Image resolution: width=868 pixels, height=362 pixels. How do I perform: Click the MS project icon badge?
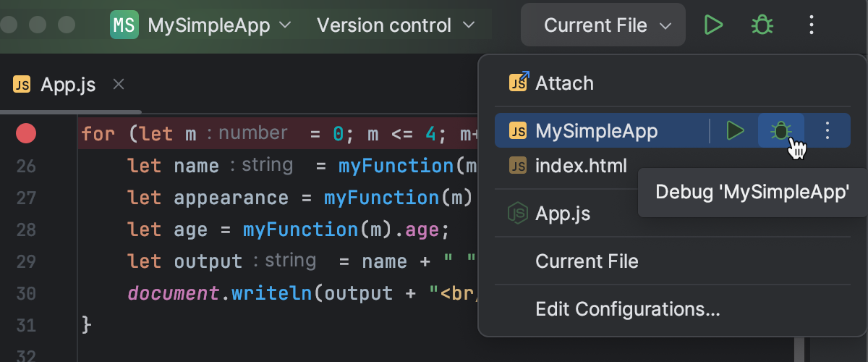(x=124, y=25)
